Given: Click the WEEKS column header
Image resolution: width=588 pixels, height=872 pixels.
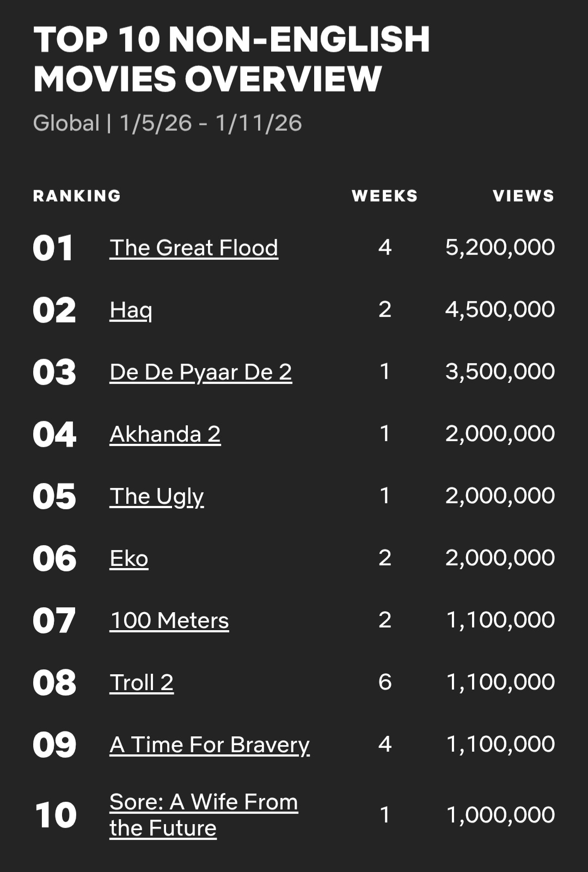Looking at the screenshot, I should [384, 196].
